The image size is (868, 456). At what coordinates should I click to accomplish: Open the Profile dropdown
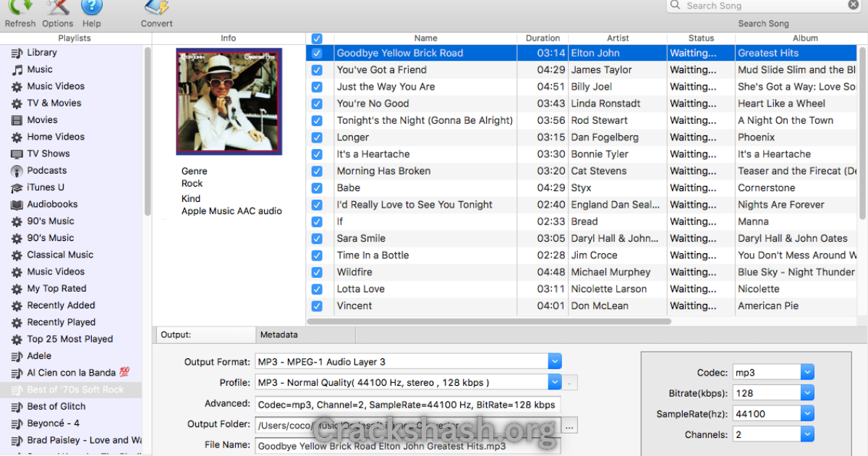click(x=554, y=382)
